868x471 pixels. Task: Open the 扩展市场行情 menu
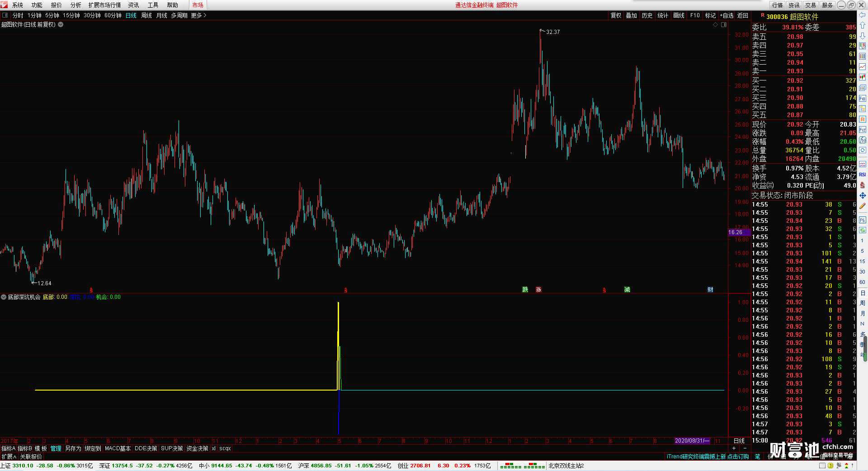(105, 5)
